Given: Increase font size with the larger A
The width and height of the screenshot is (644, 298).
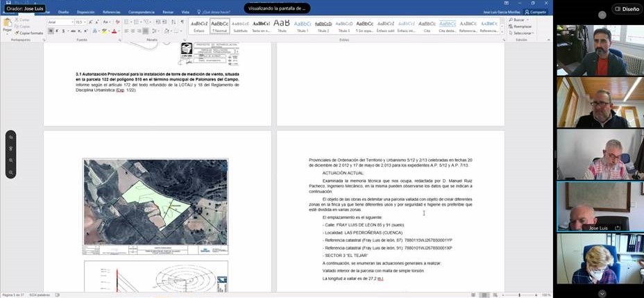Looking at the screenshot, I should tap(91, 22).
